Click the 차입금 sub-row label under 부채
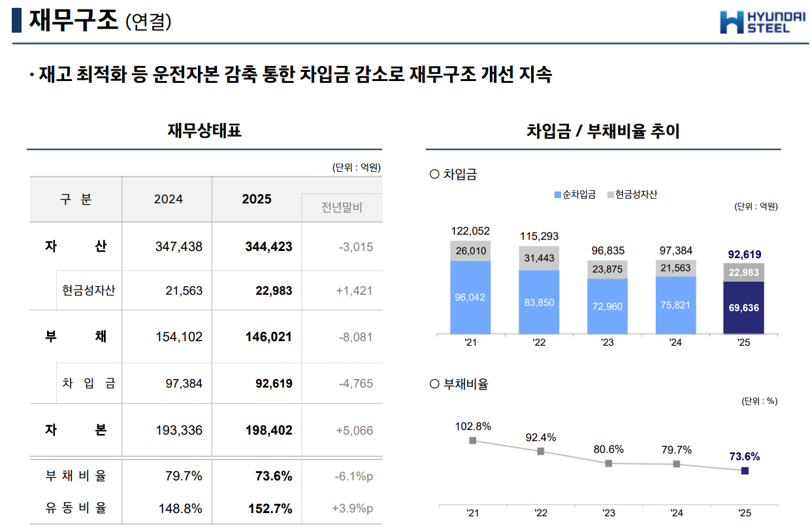The height and width of the screenshot is (532, 812). click(89, 384)
